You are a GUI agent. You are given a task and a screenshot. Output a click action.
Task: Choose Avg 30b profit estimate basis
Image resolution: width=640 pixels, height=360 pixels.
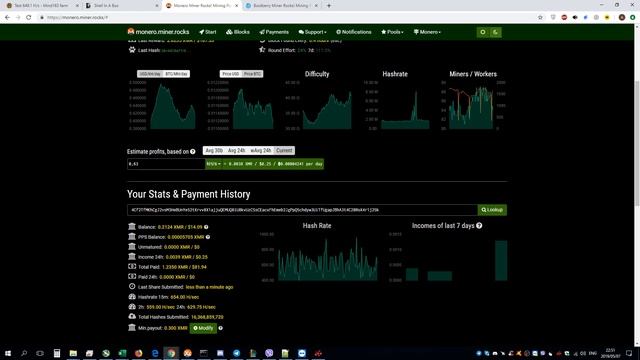tap(214, 151)
